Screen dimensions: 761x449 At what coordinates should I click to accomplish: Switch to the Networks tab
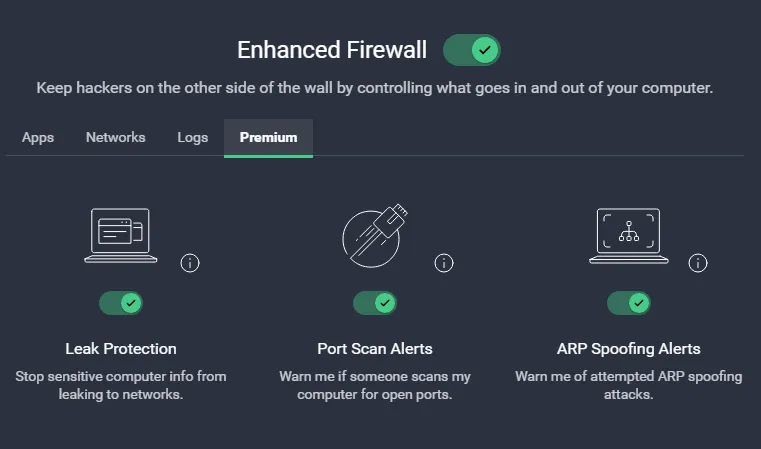116,138
